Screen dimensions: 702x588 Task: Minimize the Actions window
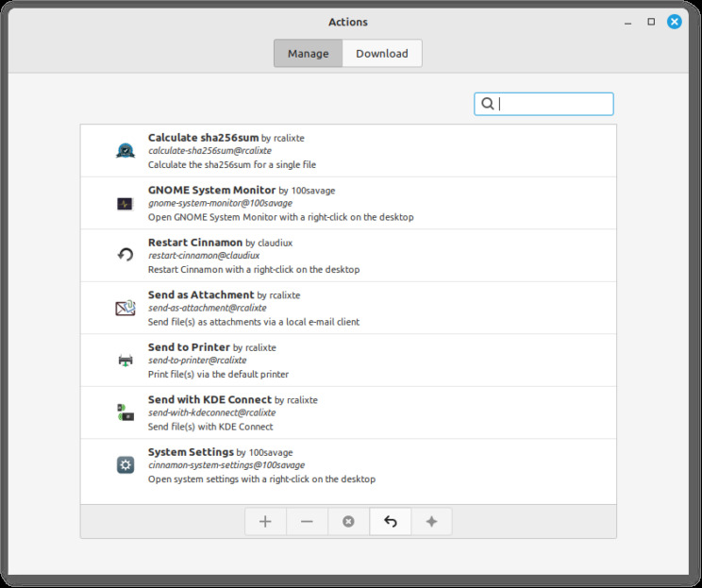point(627,22)
